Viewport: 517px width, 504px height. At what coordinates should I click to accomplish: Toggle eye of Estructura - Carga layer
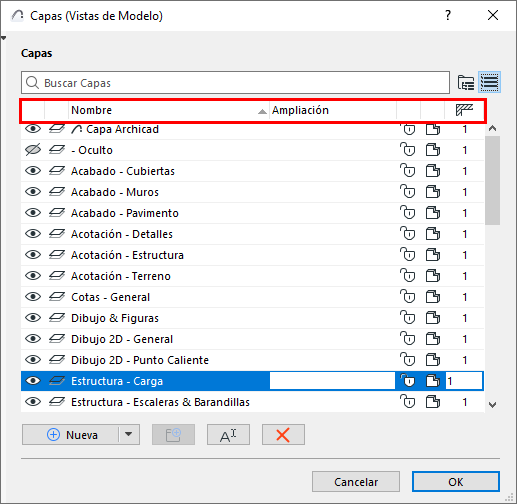point(33,381)
